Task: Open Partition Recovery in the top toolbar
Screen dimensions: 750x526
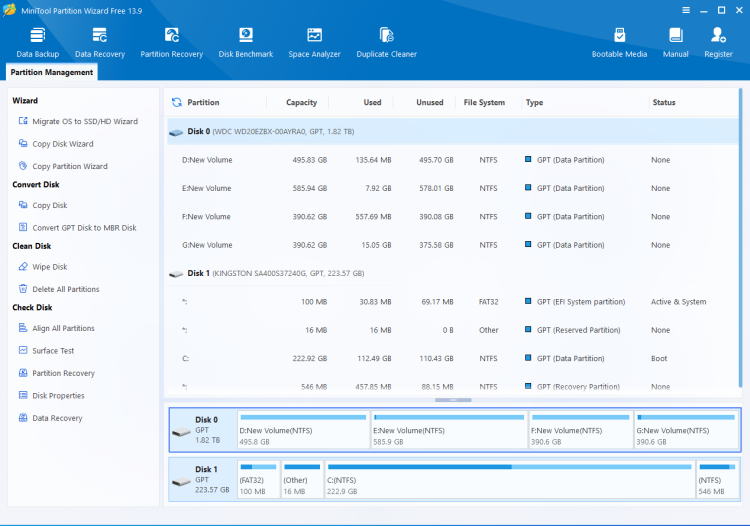Action: tap(172, 43)
